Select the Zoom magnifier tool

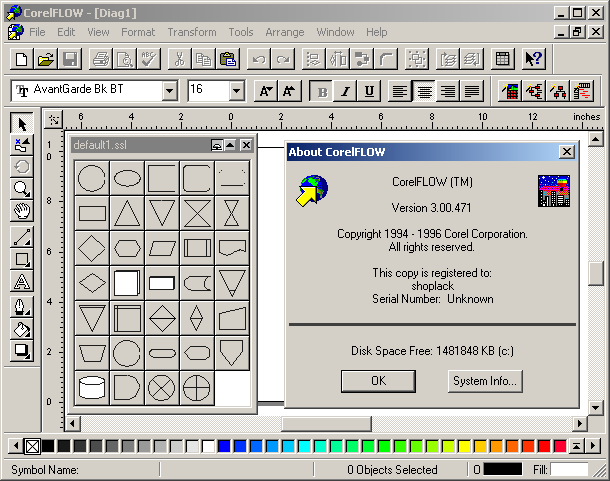[22, 189]
